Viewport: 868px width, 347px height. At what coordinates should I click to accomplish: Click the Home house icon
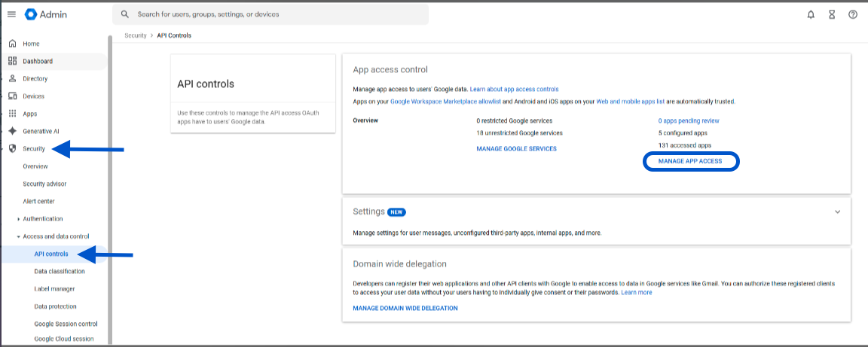[x=12, y=44]
